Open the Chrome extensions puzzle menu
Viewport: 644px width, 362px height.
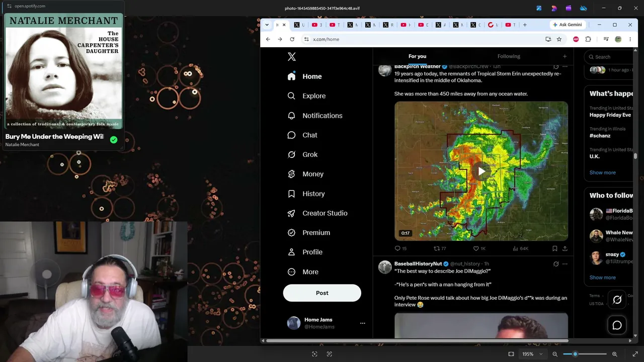(588, 39)
